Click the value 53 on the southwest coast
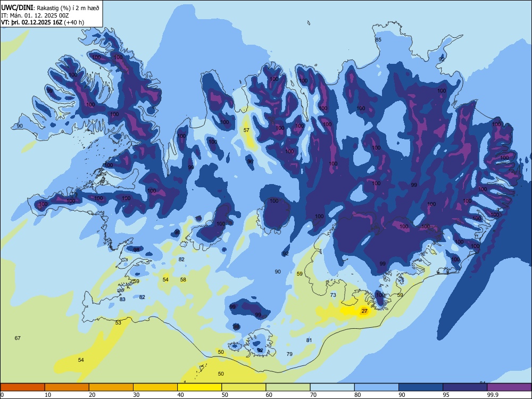The width and height of the screenshot is (532, 399). (x=118, y=322)
